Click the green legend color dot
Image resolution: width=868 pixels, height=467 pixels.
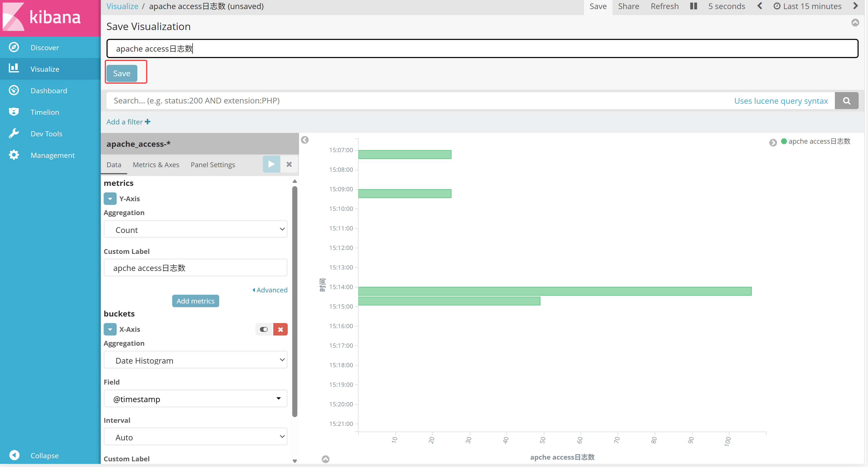(x=784, y=141)
